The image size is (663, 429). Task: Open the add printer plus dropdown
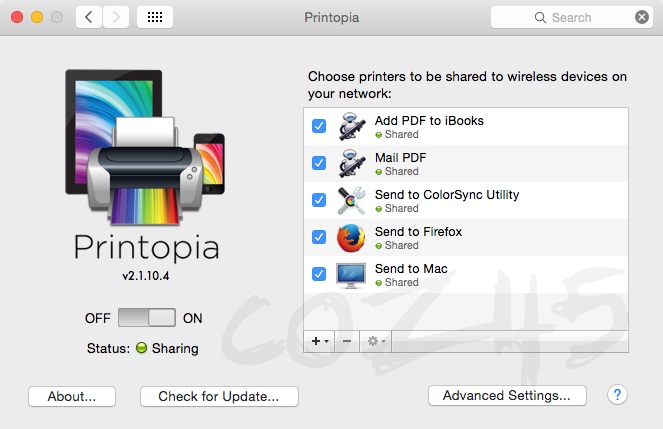(320, 341)
